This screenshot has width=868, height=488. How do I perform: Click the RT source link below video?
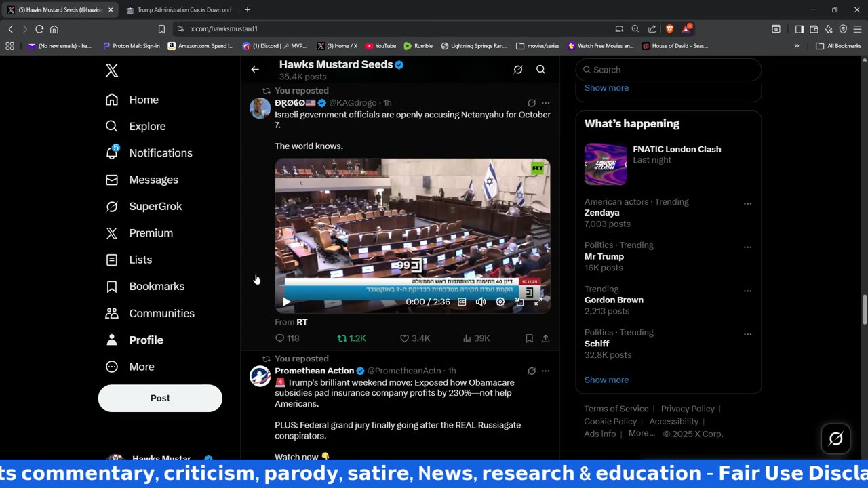302,322
